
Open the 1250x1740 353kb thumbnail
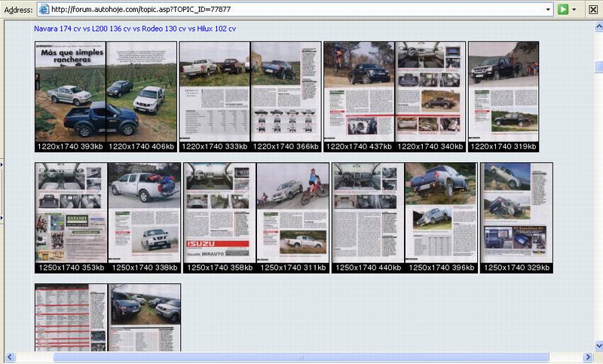[71, 213]
